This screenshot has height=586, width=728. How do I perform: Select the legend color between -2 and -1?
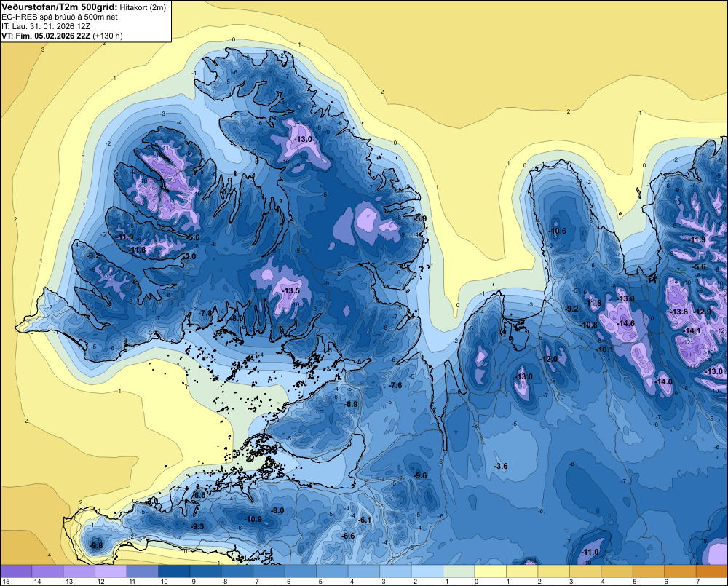[x=427, y=571]
